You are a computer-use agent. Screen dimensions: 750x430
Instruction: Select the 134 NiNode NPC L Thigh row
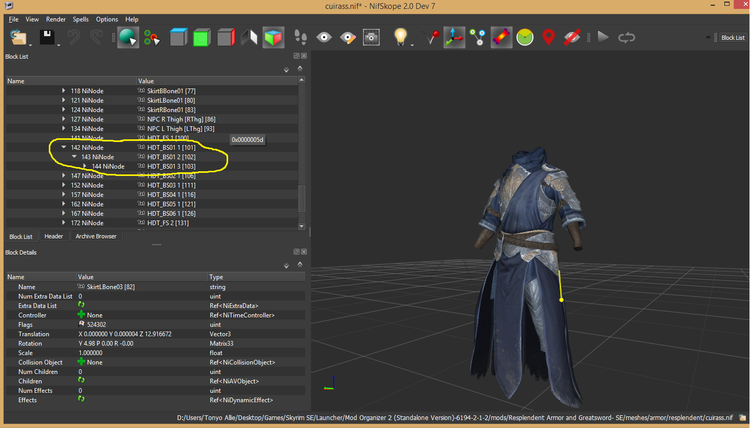point(152,128)
